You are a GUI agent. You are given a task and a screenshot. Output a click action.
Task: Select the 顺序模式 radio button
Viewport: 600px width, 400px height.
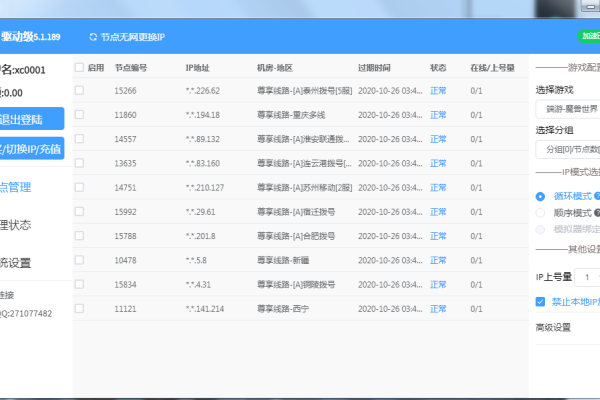tap(540, 213)
